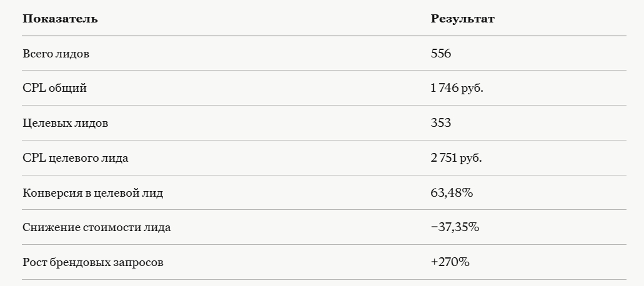Click "руб." next to 2 751
This screenshot has height=286, width=644.
click(x=471, y=158)
